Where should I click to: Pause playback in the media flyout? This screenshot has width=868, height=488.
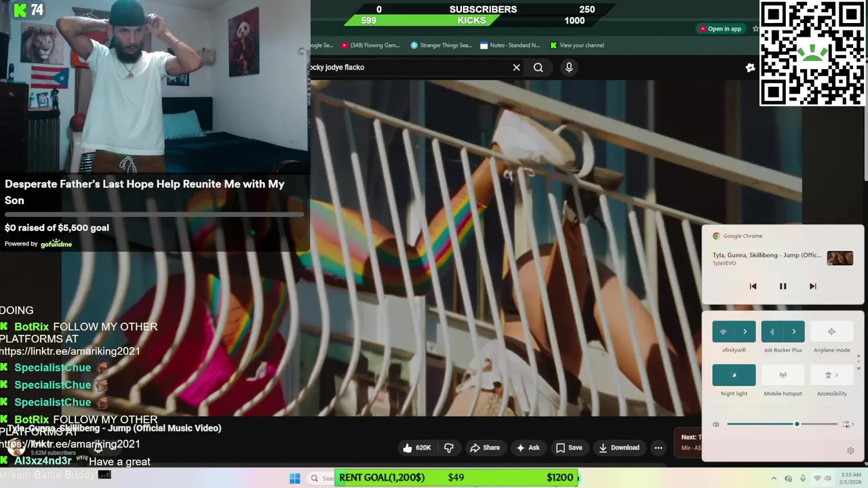point(783,286)
